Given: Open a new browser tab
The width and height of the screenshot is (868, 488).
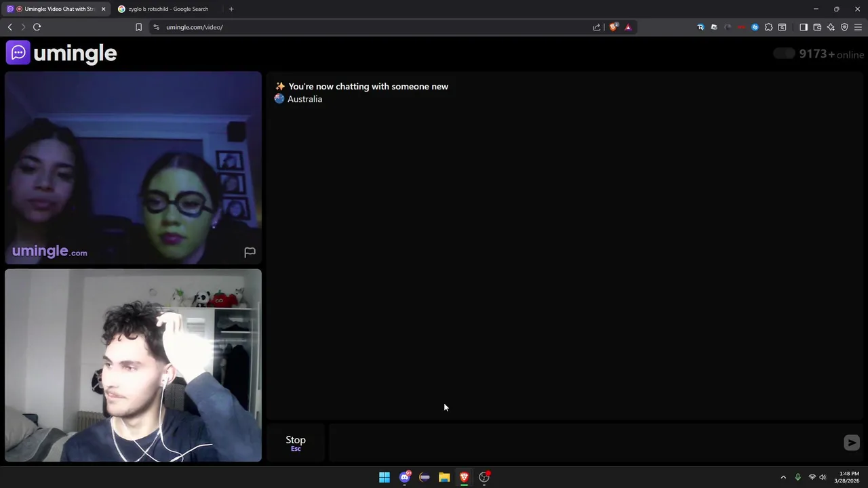Looking at the screenshot, I should tap(231, 9).
